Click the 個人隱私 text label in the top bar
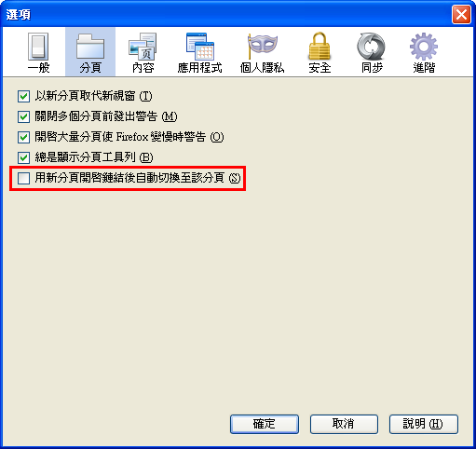This screenshot has width=476, height=449. (263, 68)
